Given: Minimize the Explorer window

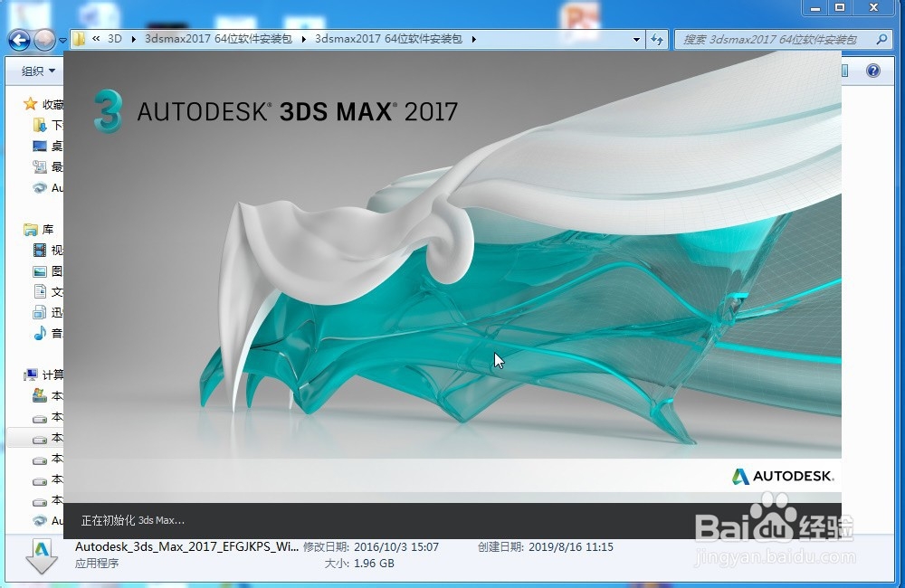Looking at the screenshot, I should tap(815, 8).
